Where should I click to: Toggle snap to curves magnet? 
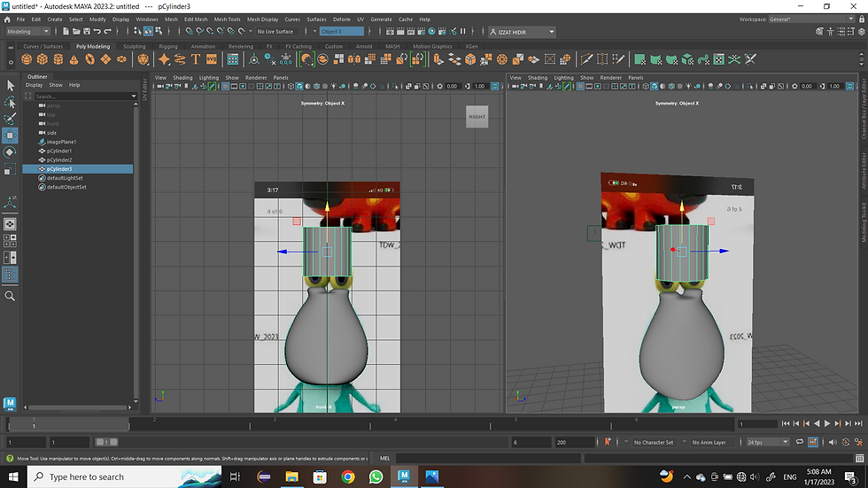(200, 32)
